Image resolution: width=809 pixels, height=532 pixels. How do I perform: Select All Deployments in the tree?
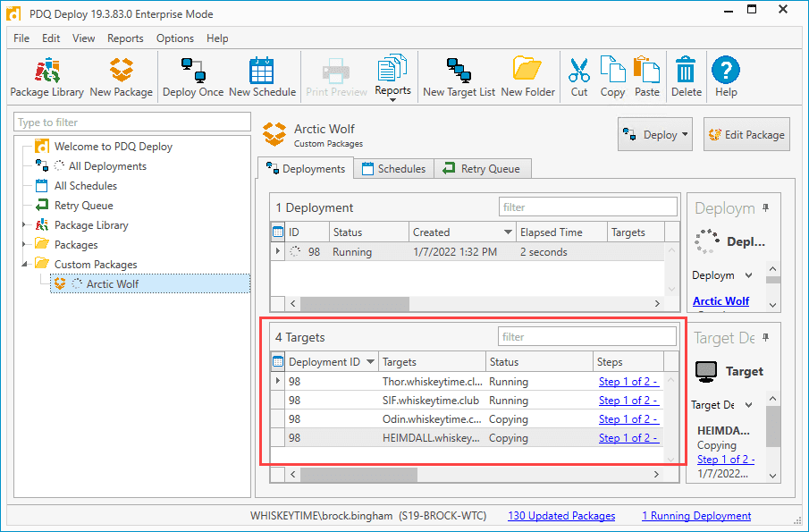107,166
